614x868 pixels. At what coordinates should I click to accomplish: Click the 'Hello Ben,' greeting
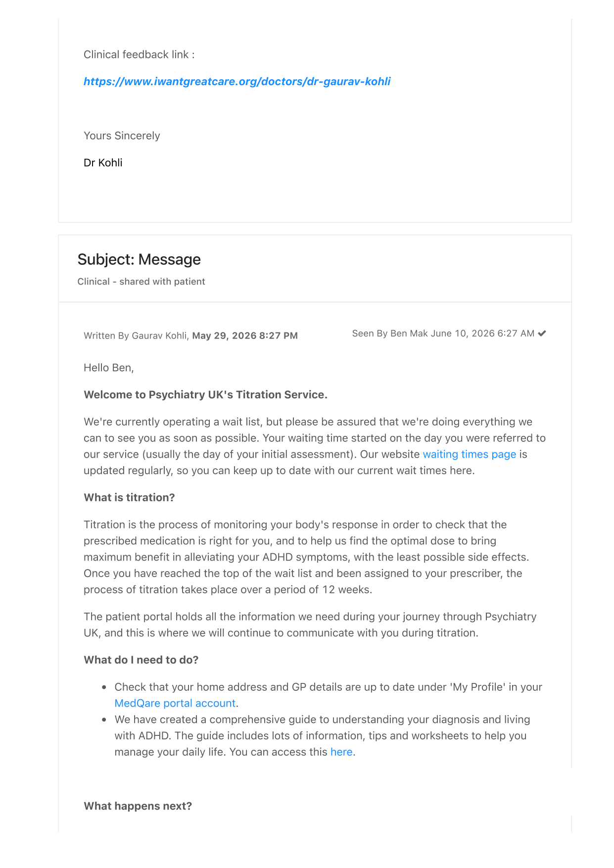[109, 368]
